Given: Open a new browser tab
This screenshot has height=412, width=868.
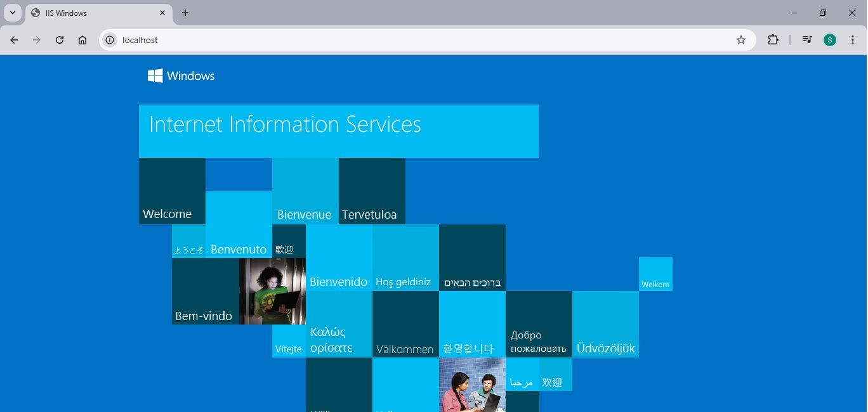Looking at the screenshot, I should click(x=185, y=13).
